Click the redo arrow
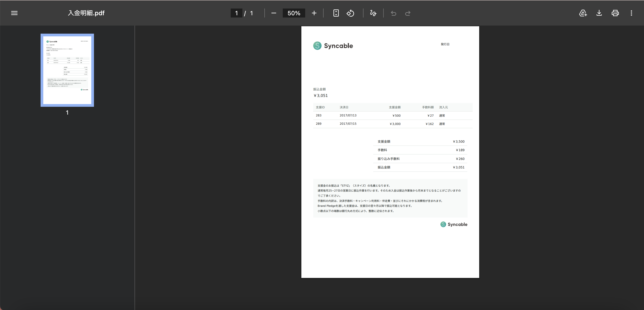The width and height of the screenshot is (644, 310). (x=407, y=13)
